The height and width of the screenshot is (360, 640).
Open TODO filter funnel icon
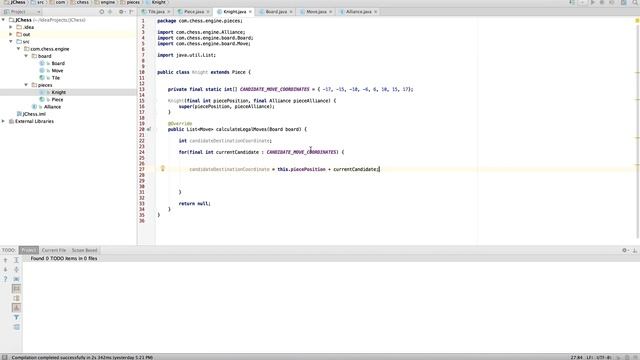point(16,318)
